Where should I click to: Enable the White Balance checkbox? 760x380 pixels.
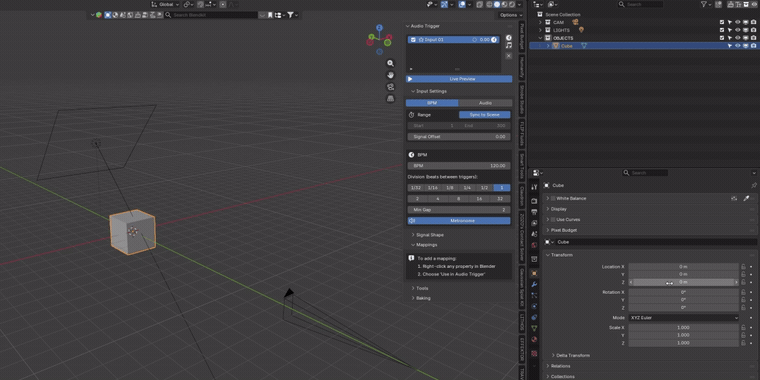[553, 198]
